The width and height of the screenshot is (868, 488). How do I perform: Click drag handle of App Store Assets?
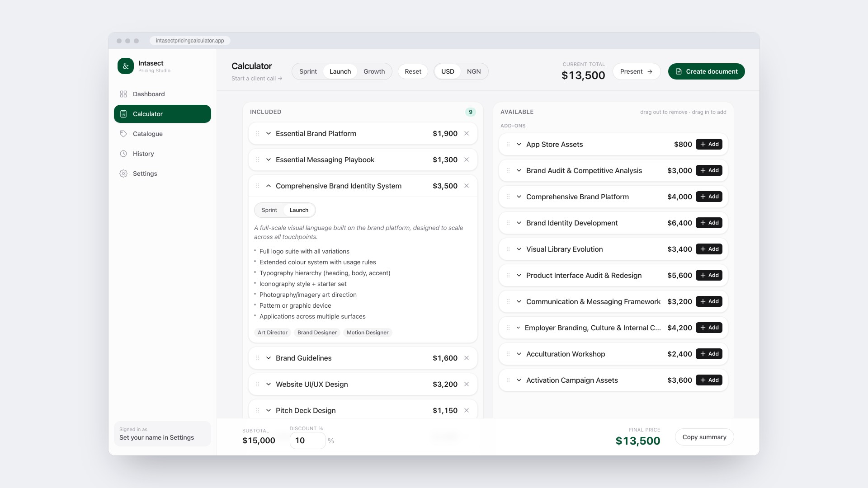tap(508, 144)
